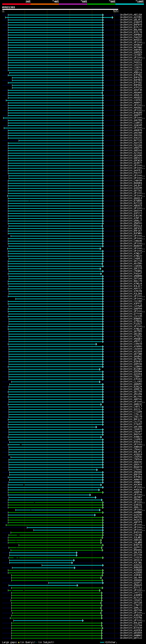Viewport: 146px width, 644px height.
Task: Select label UniRef100_A6RT41
Action: tap(131, 399)
